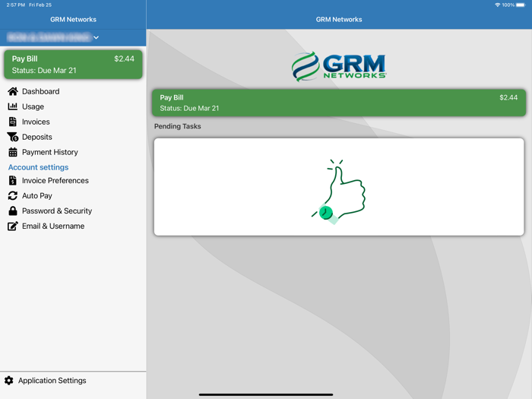Tap the sidebar Pay Bill button
Screen dimensions: 532x399
point(73,65)
